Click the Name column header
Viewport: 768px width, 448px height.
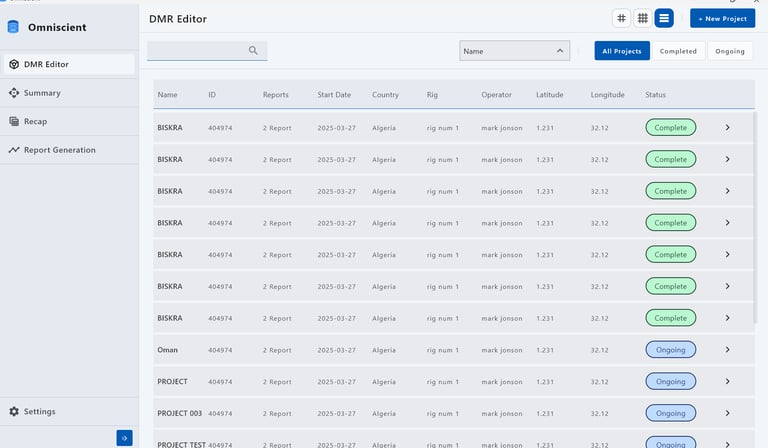[x=168, y=94]
